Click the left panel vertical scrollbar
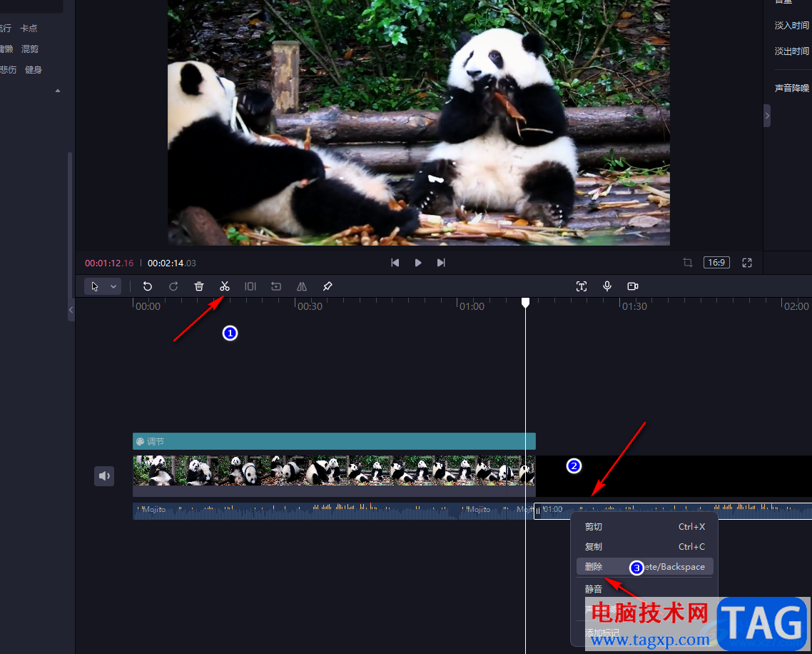Screen dimensions: 812x654 [x=70, y=226]
